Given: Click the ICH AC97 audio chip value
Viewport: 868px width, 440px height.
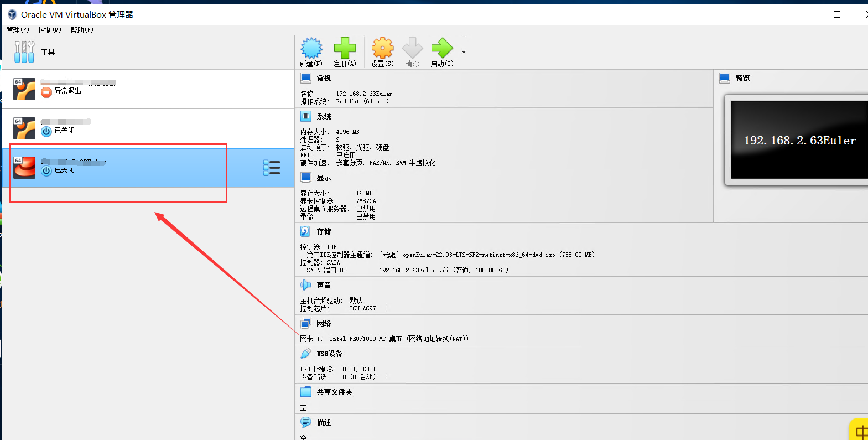Looking at the screenshot, I should (x=362, y=309).
